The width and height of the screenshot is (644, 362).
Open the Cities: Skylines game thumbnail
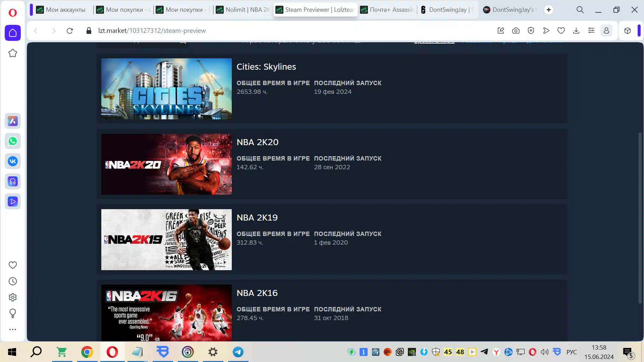[166, 89]
